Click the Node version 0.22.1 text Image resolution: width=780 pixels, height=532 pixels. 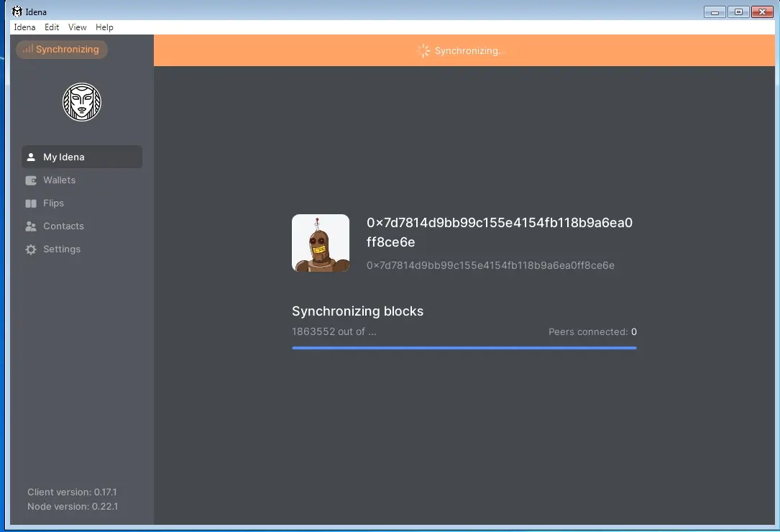coord(73,506)
